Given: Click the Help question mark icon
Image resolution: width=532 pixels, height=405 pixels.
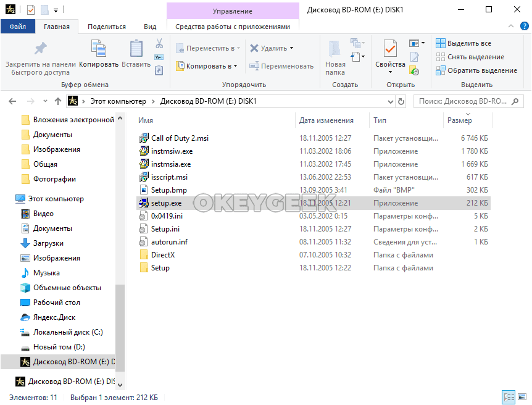Looking at the screenshot, I should point(524,26).
